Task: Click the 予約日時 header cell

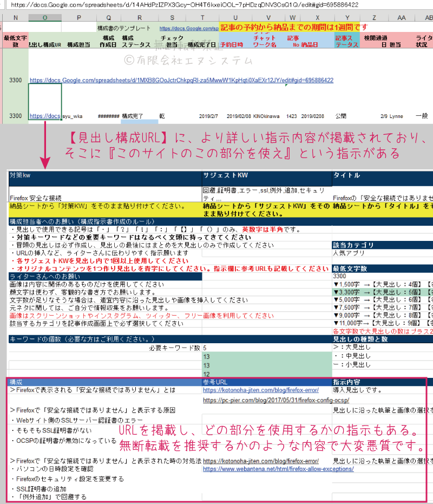Action: pyautogui.click(x=232, y=45)
